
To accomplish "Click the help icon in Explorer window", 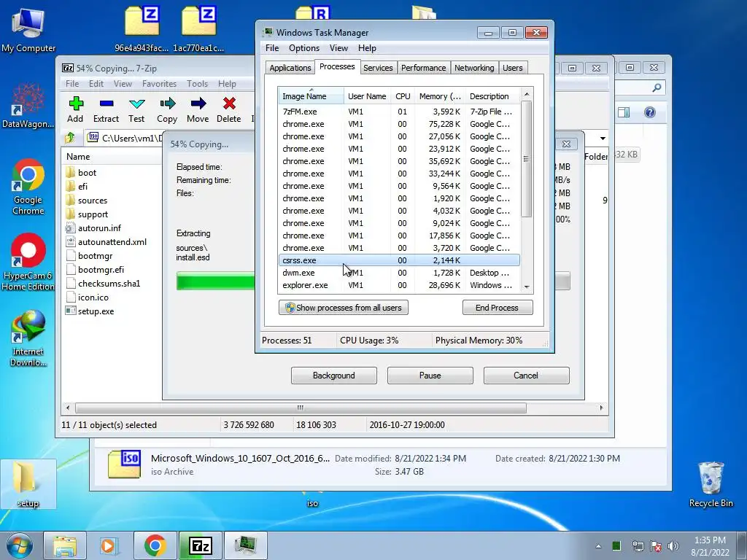I will click(650, 112).
